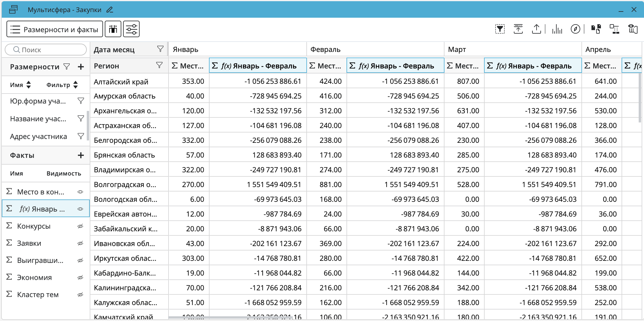Show the Экономия fact
This screenshot has width=644, height=321.
point(80,278)
